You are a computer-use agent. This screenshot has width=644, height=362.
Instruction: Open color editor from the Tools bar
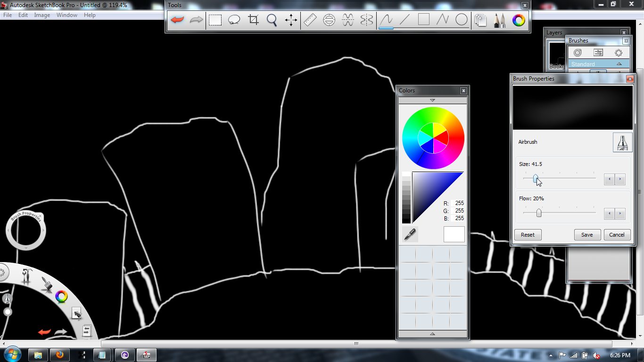519,20
